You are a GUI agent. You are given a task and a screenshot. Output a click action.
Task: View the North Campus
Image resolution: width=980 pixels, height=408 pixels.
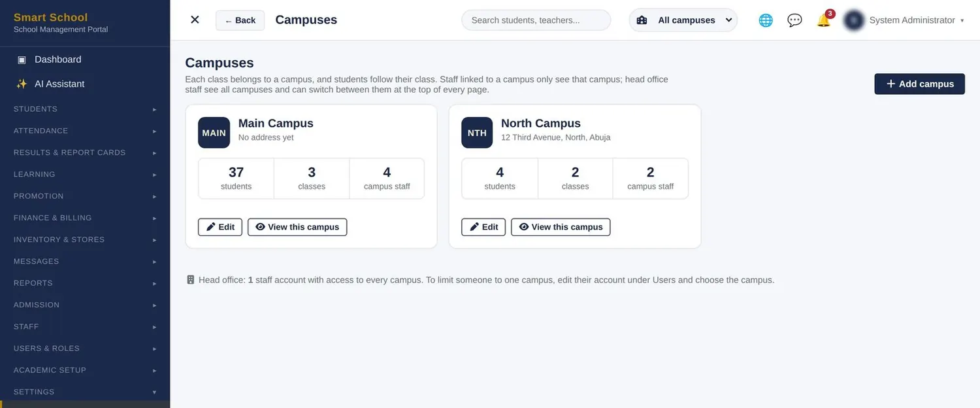(x=561, y=227)
